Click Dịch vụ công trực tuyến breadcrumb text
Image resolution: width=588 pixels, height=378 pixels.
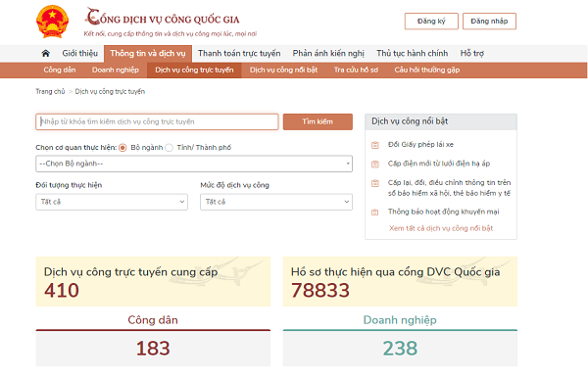110,91
